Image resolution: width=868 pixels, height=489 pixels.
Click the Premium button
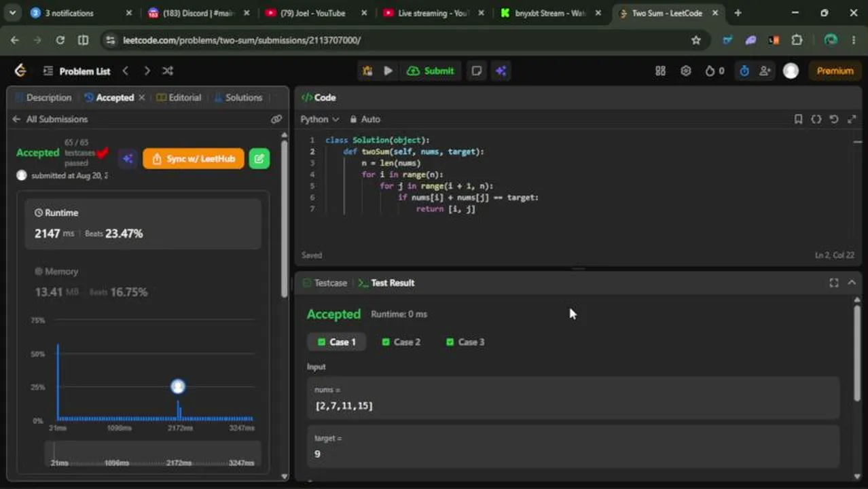[835, 71]
